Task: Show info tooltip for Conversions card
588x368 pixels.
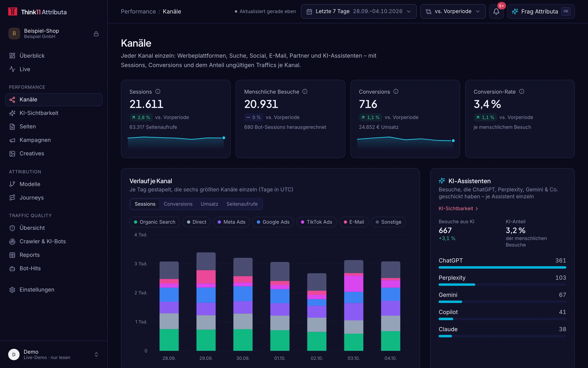Action: point(396,92)
